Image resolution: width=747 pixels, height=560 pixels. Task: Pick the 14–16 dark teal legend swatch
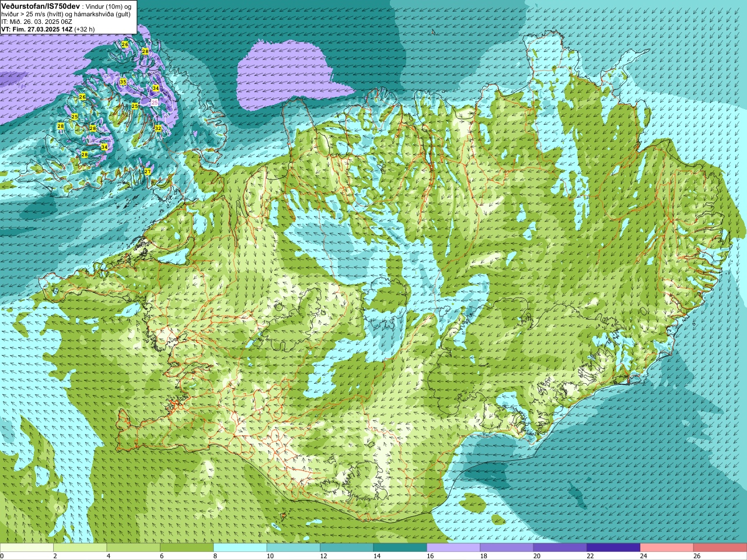pos(400,548)
